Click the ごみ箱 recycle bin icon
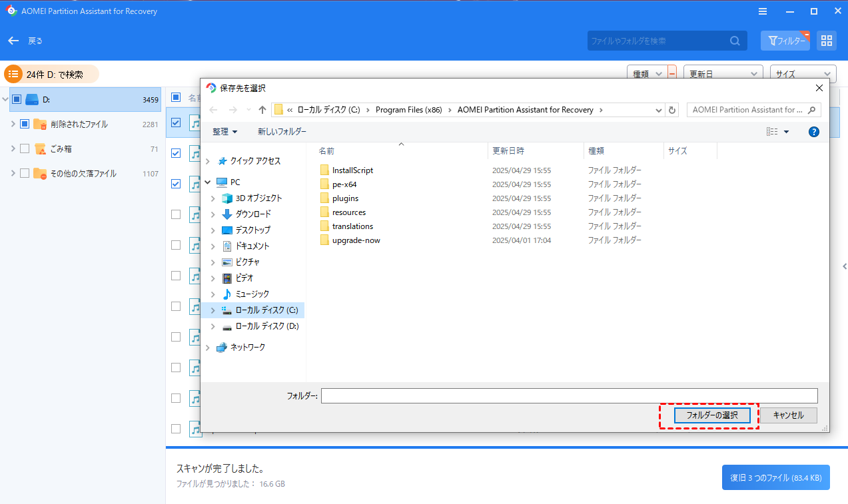The image size is (848, 504). pos(40,149)
